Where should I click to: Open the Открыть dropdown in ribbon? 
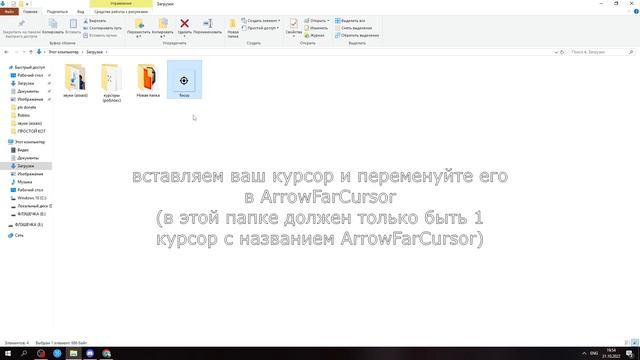[317, 20]
